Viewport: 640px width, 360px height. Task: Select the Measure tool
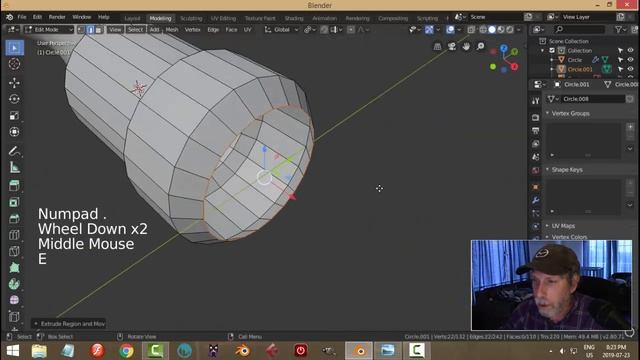click(x=14, y=167)
